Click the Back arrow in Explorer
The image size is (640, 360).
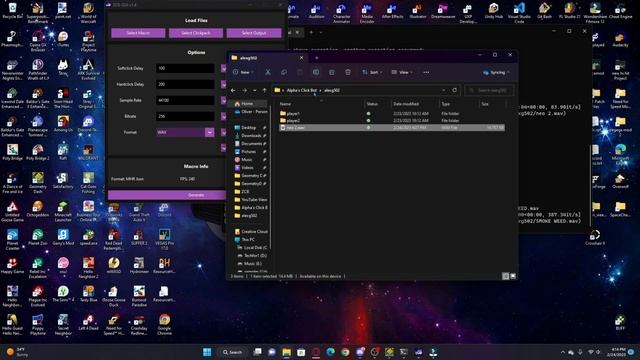(233, 90)
